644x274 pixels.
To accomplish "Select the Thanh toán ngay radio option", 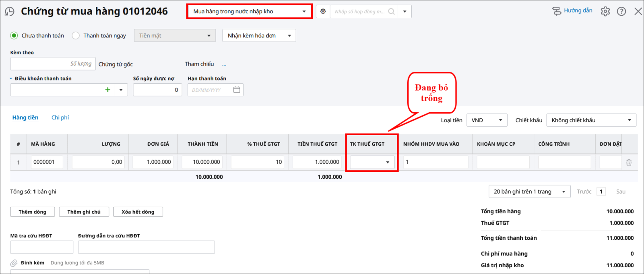I will 76,35.
